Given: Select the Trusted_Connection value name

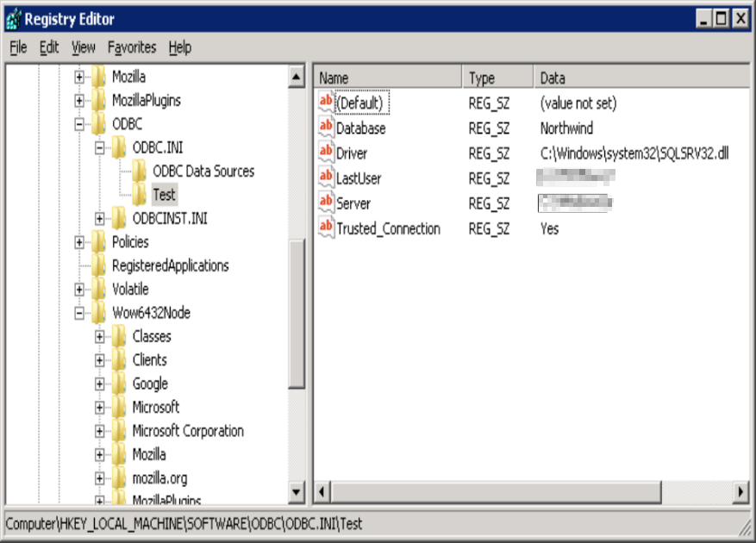Looking at the screenshot, I should click(x=388, y=228).
